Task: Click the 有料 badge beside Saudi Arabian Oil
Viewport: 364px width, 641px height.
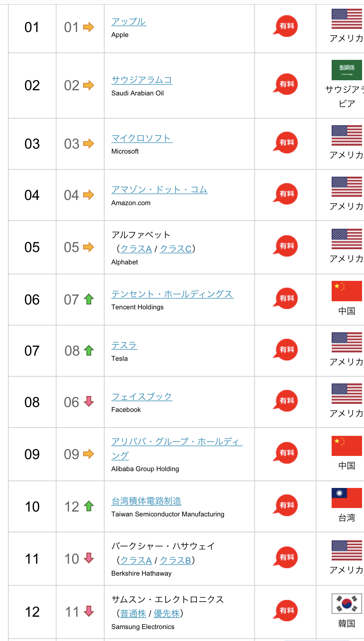Action: [x=285, y=84]
